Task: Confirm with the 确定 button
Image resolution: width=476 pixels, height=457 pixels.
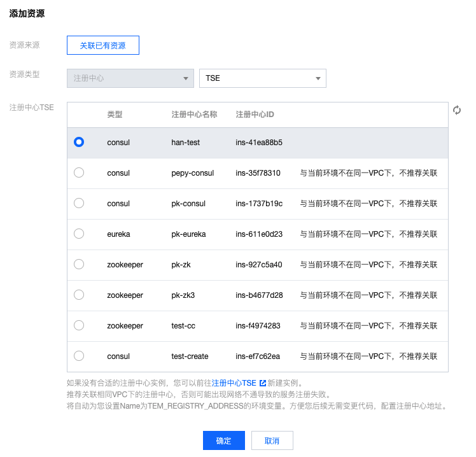Action: click(224, 440)
